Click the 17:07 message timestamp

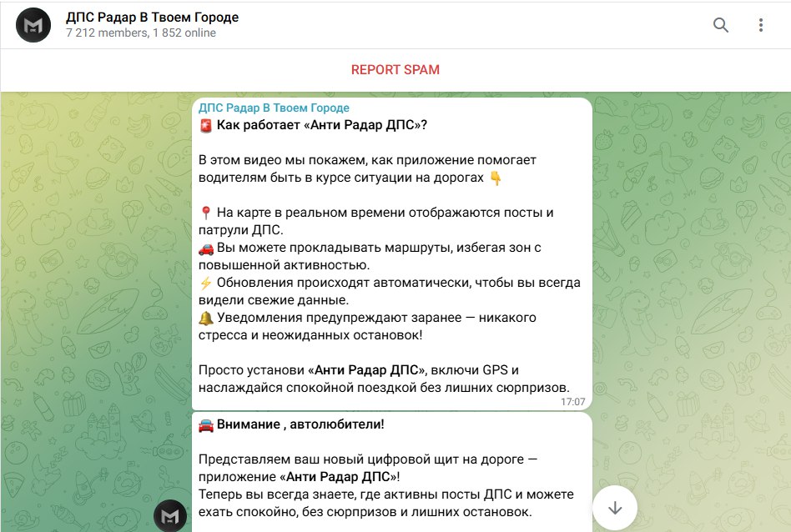[x=572, y=401]
